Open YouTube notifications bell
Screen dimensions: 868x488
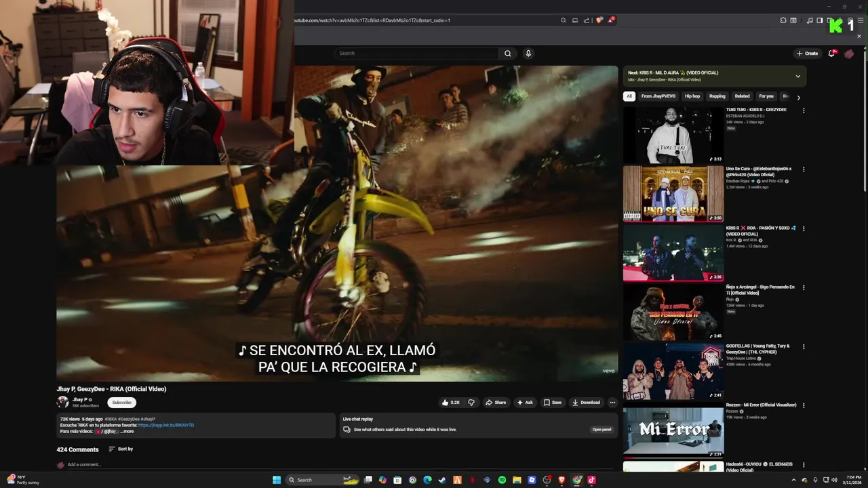pyautogui.click(x=831, y=53)
